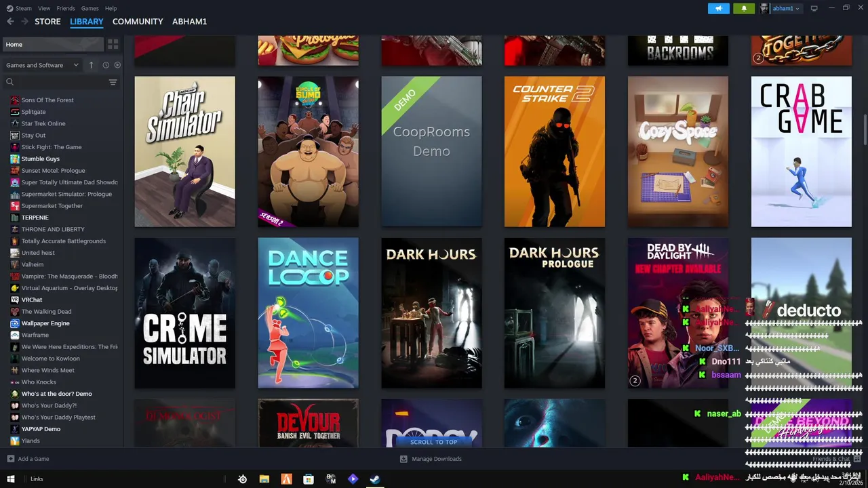This screenshot has height=488, width=868.
Task: Open Crab Game cover
Action: click(802, 151)
